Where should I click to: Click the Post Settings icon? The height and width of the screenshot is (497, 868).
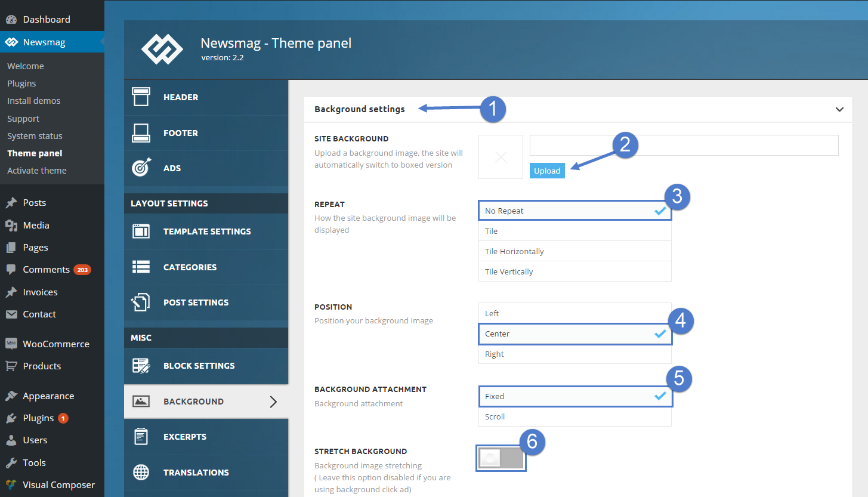point(141,302)
